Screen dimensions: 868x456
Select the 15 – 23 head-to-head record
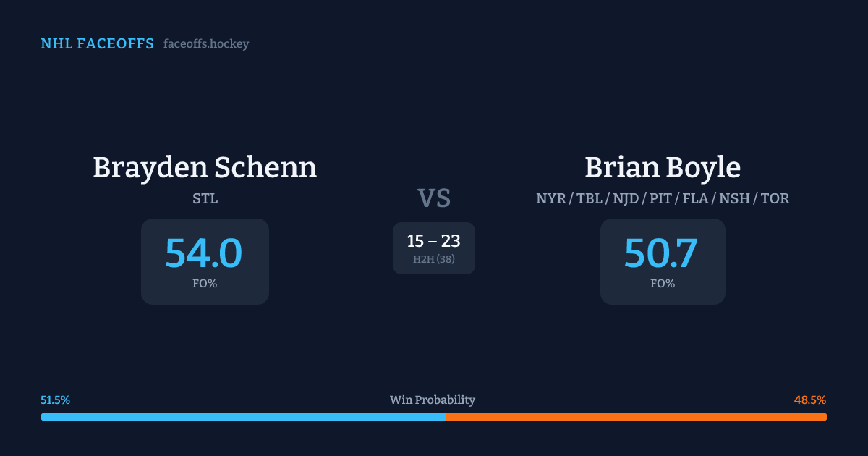433,241
